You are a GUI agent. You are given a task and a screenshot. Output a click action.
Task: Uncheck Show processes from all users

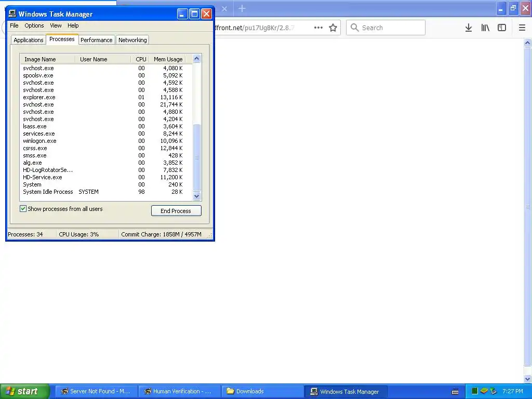pyautogui.click(x=23, y=209)
